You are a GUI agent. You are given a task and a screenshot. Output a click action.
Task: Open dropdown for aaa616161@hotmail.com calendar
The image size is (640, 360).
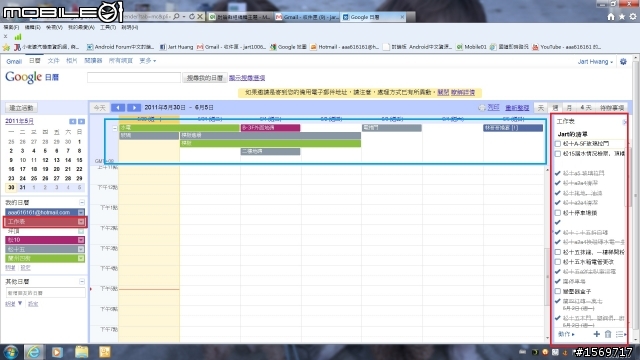[81, 212]
